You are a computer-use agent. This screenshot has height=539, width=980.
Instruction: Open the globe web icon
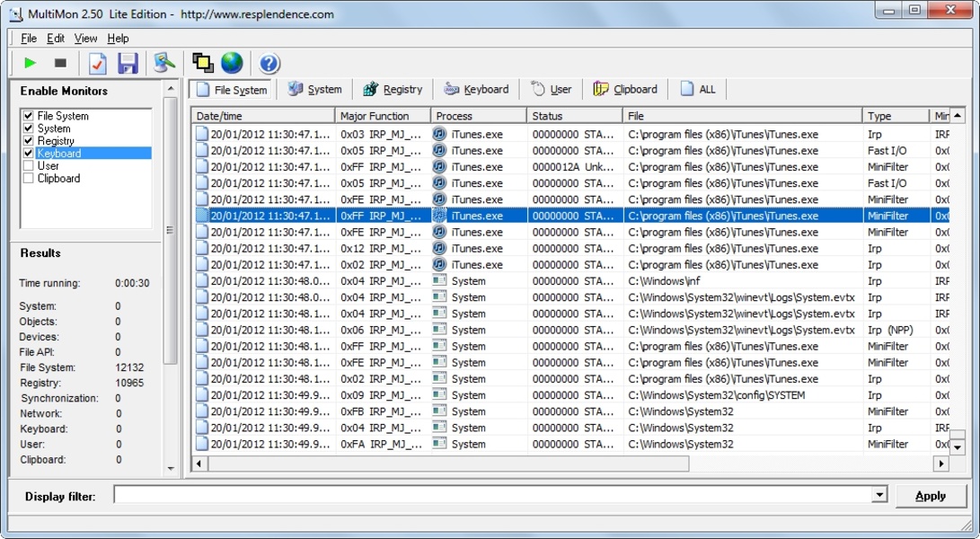tap(232, 63)
